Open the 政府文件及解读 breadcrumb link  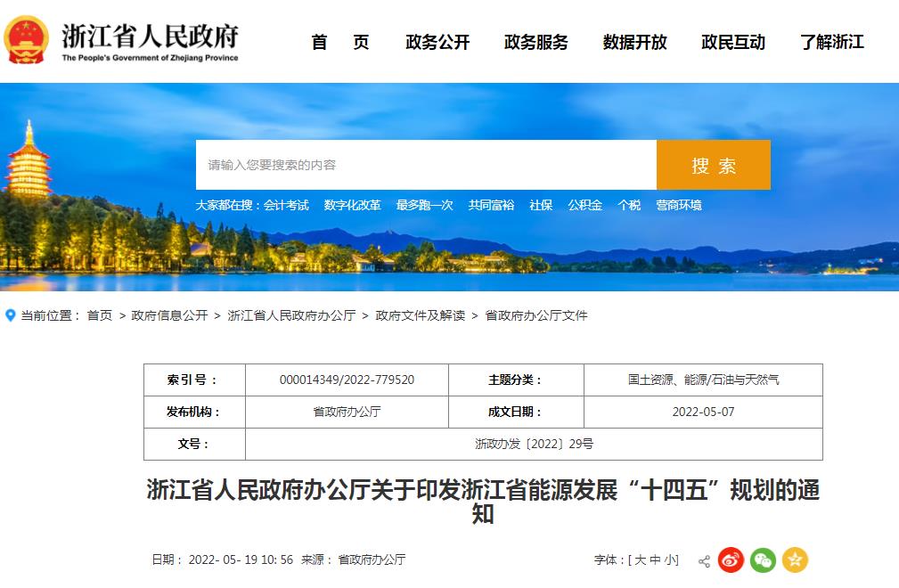(420, 315)
